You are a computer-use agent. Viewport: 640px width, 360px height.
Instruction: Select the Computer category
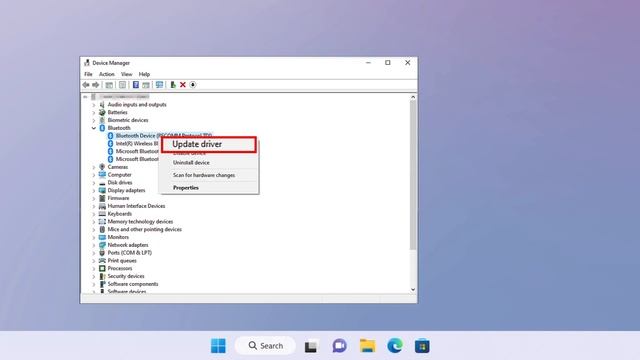coord(119,175)
